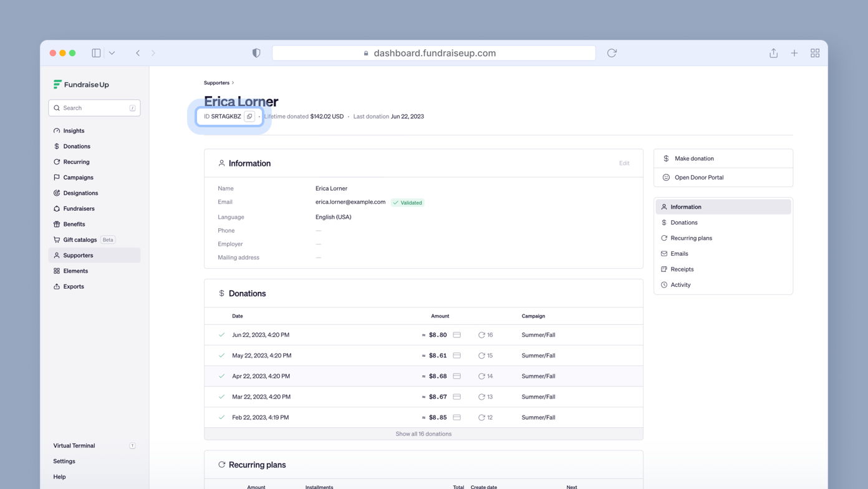868x489 pixels.
Task: Go forward in browser history
Action: 153,53
